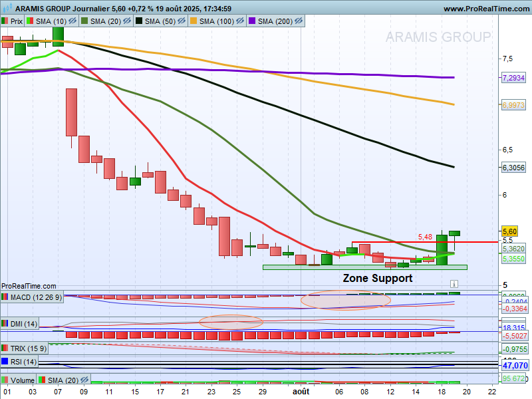
Task: Select the 'Zone Support' text annotation
Action: click(x=377, y=278)
